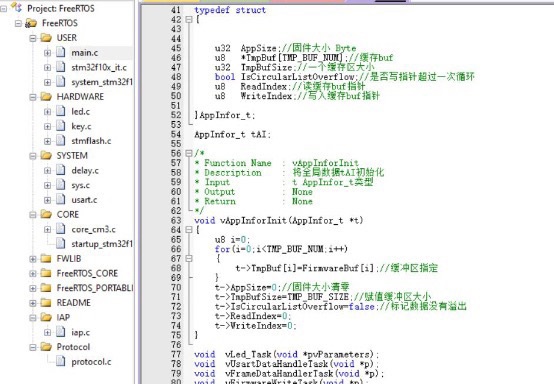The width and height of the screenshot is (554, 384).
Task: Open startup_stm32f1 file
Action: coord(102,244)
